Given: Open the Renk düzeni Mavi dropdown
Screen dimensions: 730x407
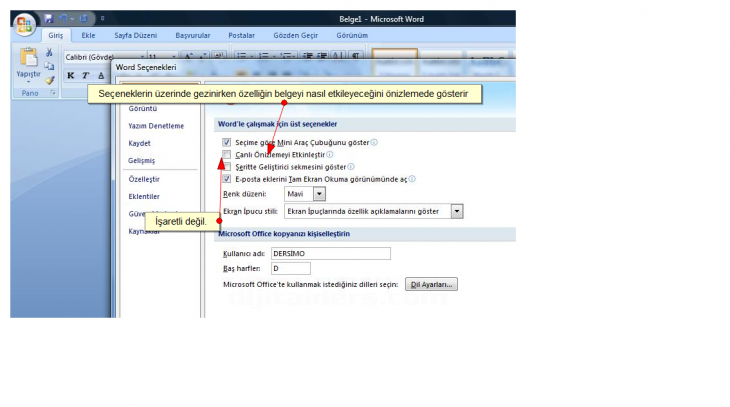Looking at the screenshot, I should pos(319,194).
